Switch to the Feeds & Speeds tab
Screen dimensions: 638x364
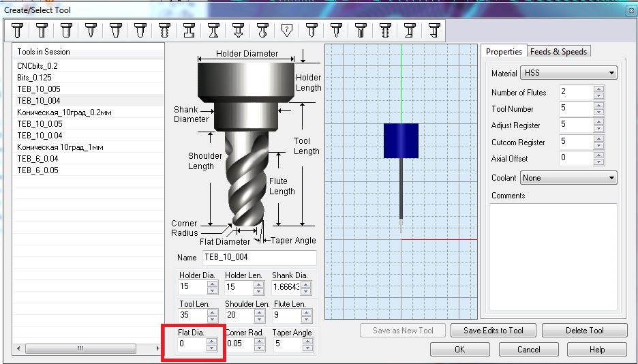click(x=558, y=52)
